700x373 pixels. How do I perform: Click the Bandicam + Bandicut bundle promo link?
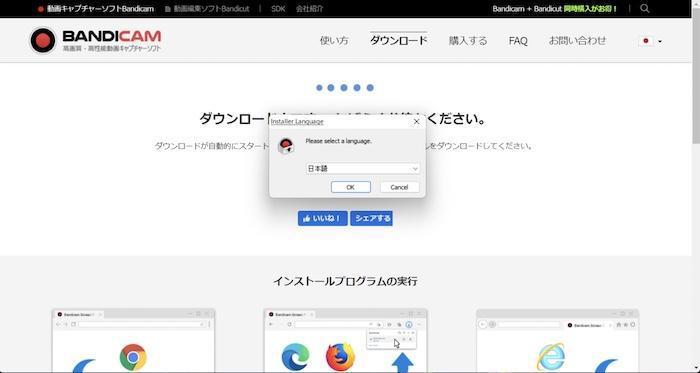(x=555, y=8)
